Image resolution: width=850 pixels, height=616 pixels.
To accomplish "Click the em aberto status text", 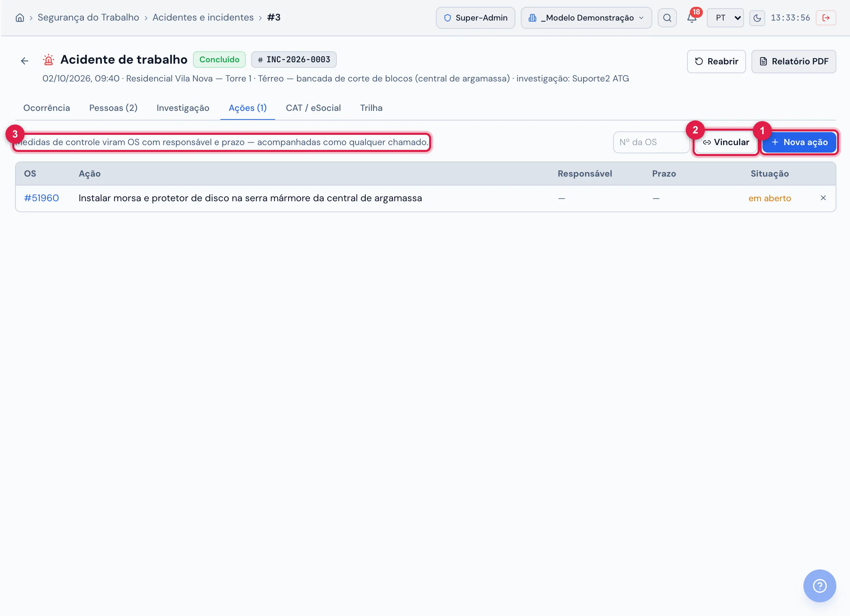I will [x=770, y=199].
